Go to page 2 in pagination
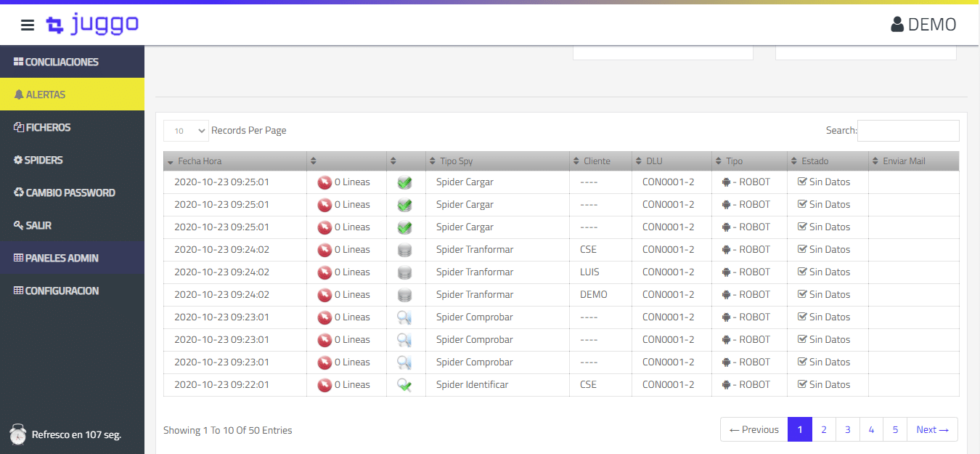This screenshot has height=454, width=980. [824, 429]
